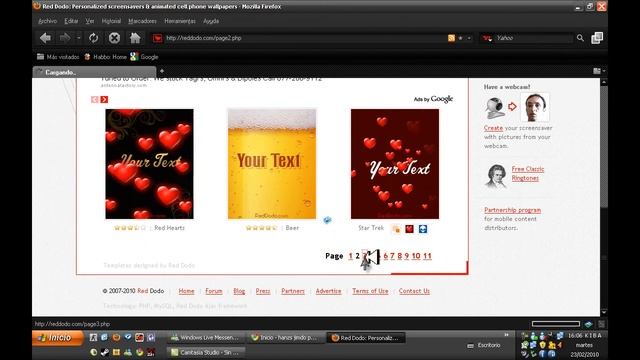Open the Herramientas menu
This screenshot has height=360, width=640.
point(180,21)
